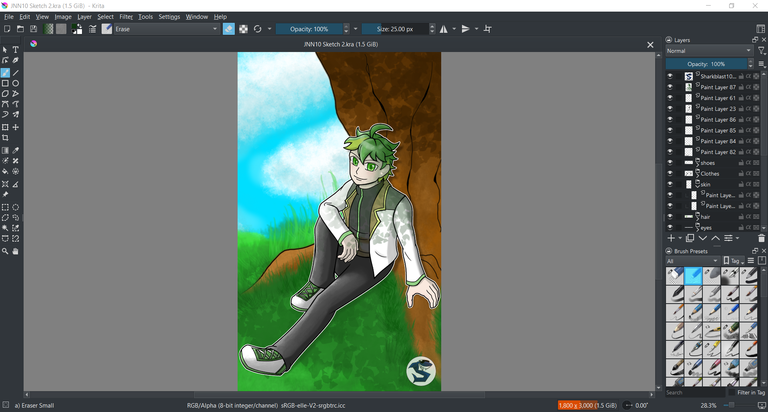Select the Ellipse shape tool
This screenshot has height=412, width=768.
[x=16, y=83]
